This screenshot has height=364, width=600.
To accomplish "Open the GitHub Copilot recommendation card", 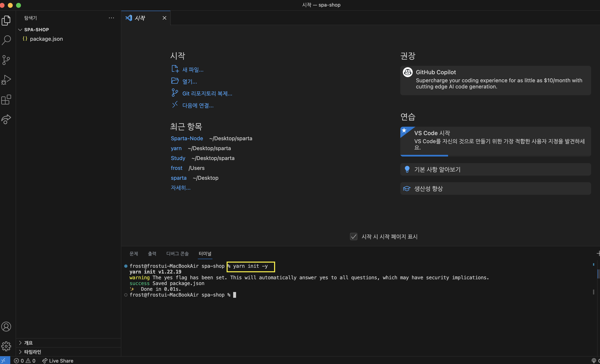I will pos(495,80).
